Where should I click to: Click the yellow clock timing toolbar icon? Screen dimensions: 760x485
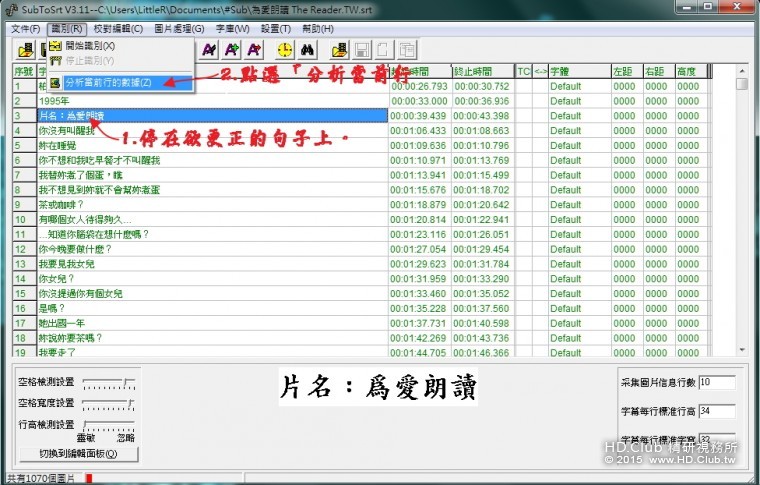coord(285,49)
